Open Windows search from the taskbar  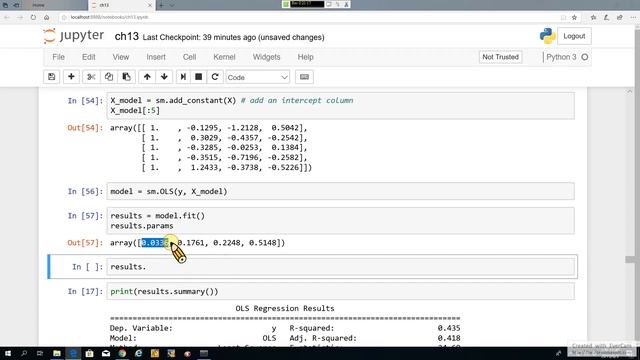[x=24, y=353]
